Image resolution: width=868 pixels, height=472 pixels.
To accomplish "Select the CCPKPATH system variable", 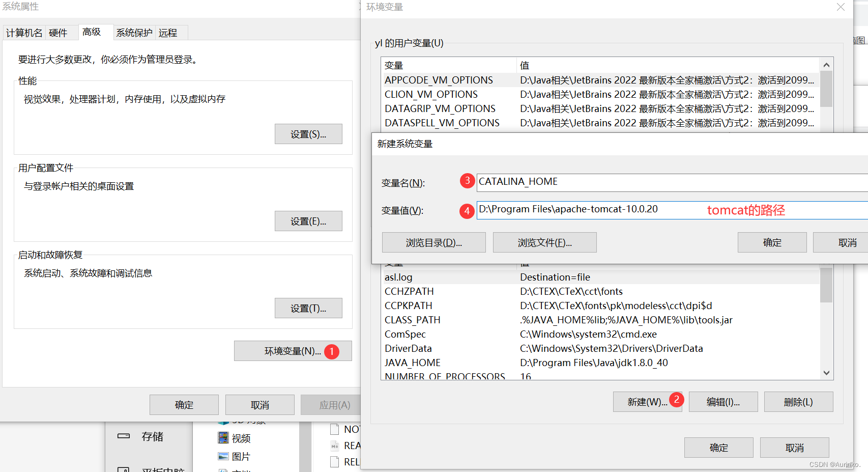I will [601, 306].
